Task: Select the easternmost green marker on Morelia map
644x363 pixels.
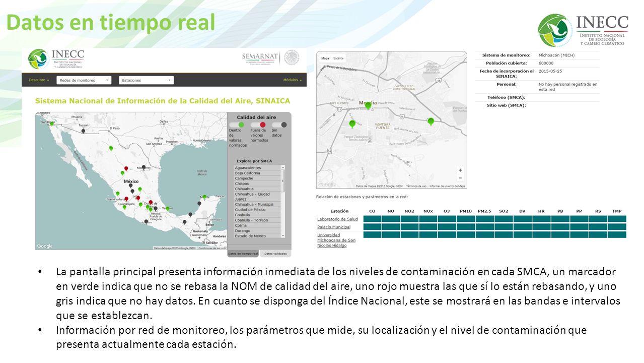Action: pos(431,121)
